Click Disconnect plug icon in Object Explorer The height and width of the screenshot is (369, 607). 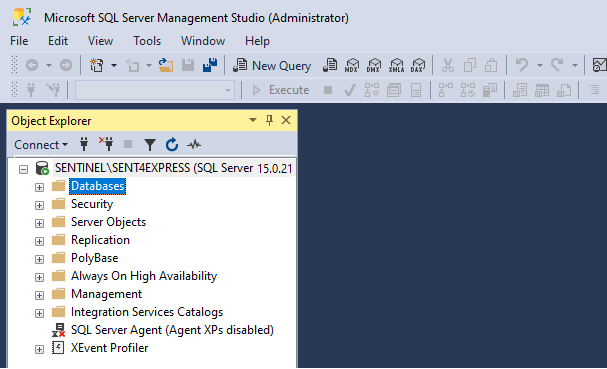click(106, 144)
